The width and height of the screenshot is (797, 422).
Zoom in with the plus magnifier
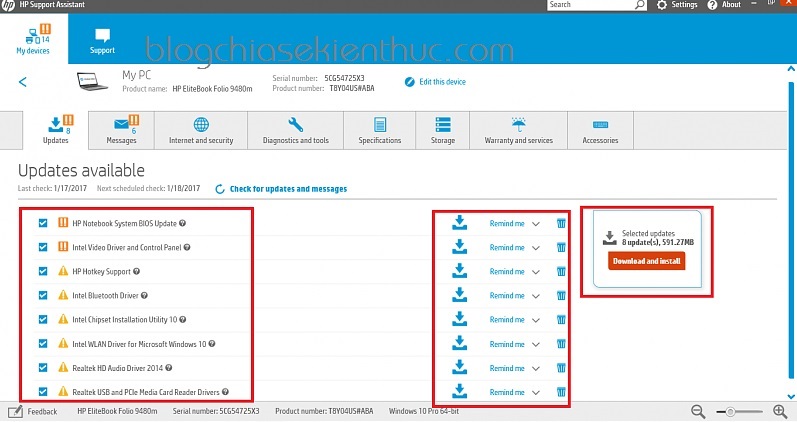tap(780, 411)
